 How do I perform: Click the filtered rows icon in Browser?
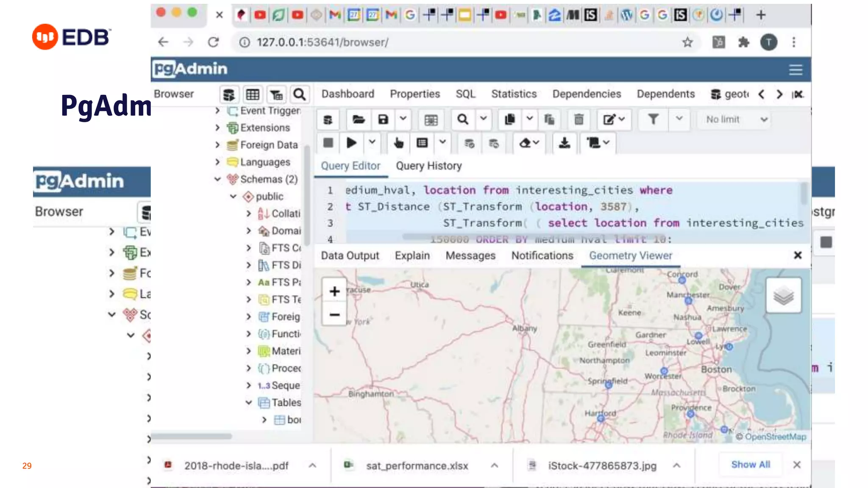pos(276,94)
